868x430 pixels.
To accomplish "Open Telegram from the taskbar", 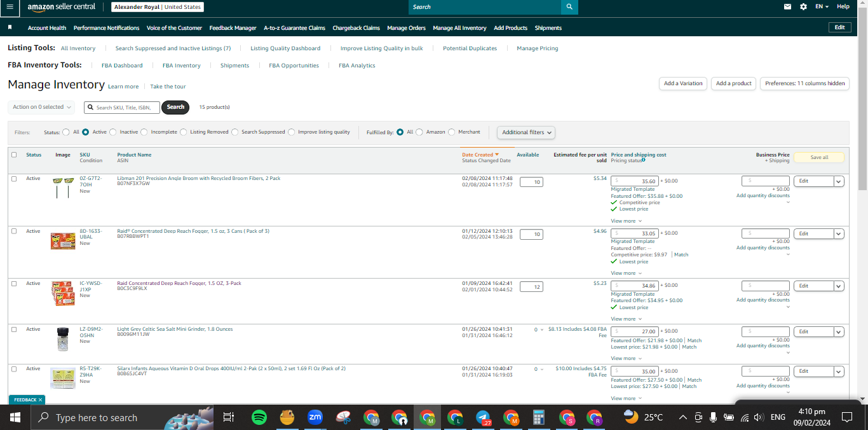I will click(483, 417).
